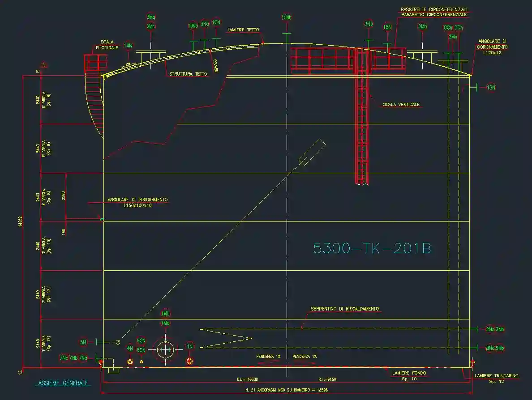Pick the 15N nozzle tag bubble
The image size is (532, 400).
[x=387, y=27]
